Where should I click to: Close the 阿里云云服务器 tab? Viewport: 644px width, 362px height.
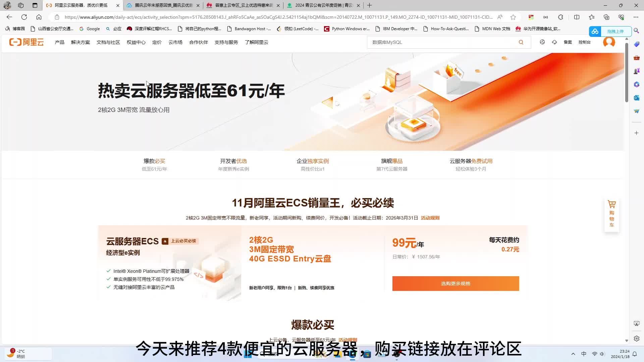tap(118, 5)
